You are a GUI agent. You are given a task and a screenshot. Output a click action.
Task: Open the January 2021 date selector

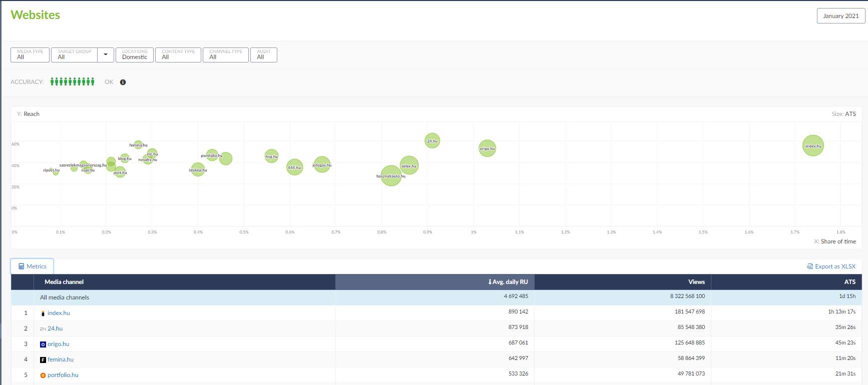[841, 16]
